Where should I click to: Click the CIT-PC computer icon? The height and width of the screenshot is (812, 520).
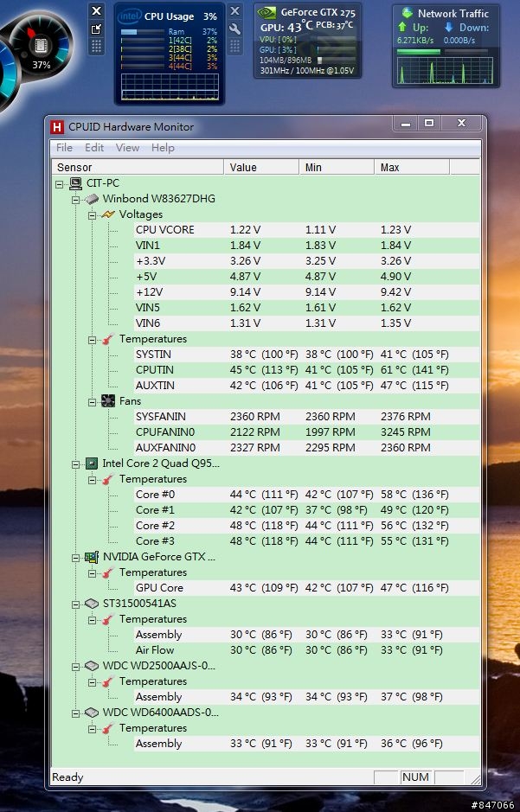click(x=75, y=183)
